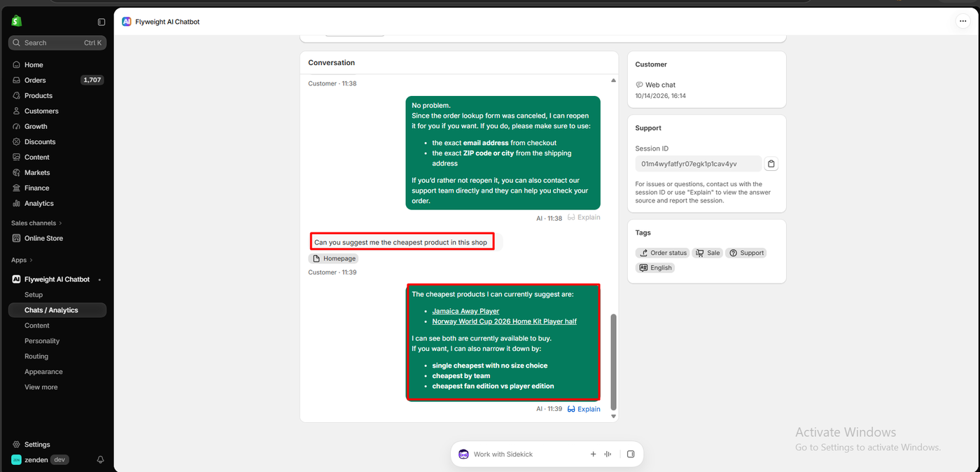This screenshot has height=472, width=980.
Task: Click the Markets globe icon
Action: pyautogui.click(x=17, y=172)
